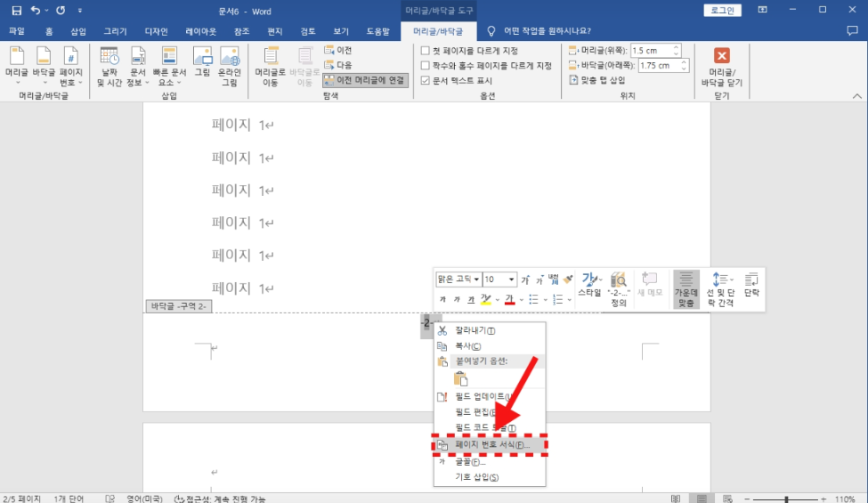868x503 pixels.
Task: Insert 온라인 그림 (Online Pictures)
Action: coord(230,67)
